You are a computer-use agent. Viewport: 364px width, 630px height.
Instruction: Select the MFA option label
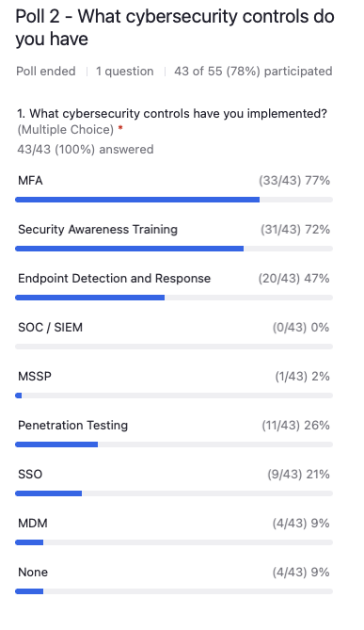pyautogui.click(x=30, y=181)
